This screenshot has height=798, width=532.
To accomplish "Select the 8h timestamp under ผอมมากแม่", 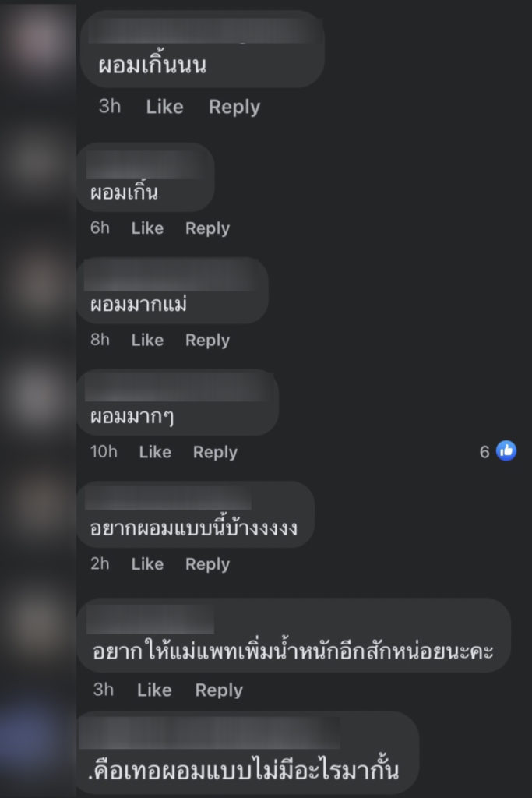I will coord(100,340).
